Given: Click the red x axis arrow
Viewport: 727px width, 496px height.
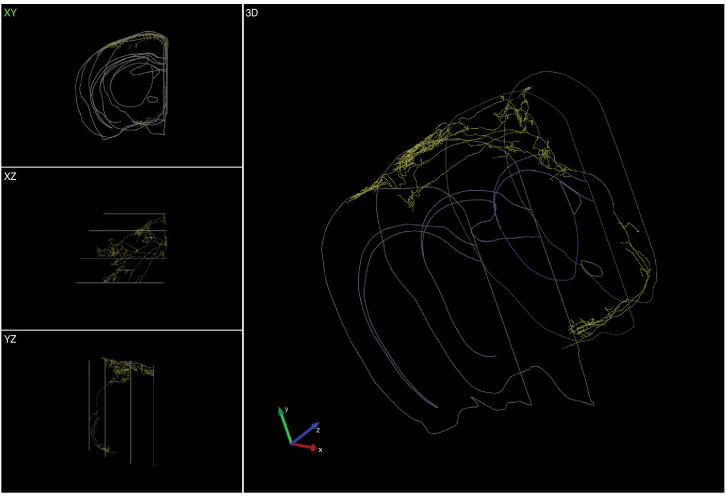Looking at the screenshot, I should coord(304,446).
